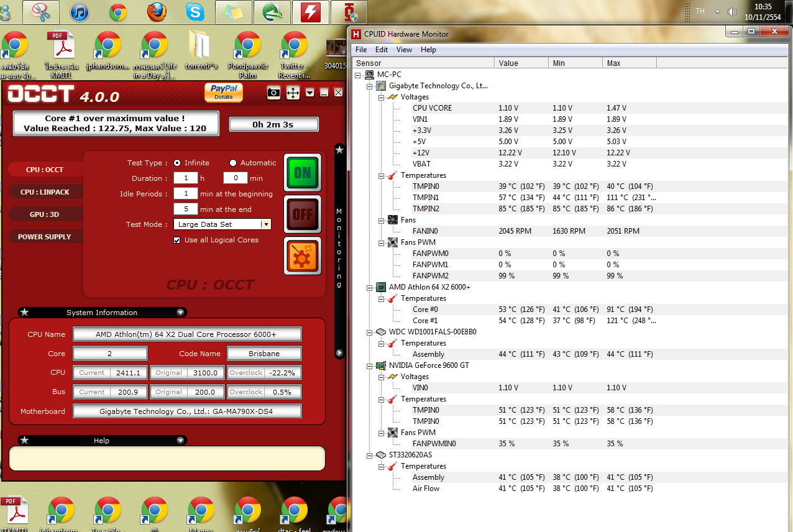Click the Duration minutes input field
Screen dimensions: 793x532
point(235,178)
